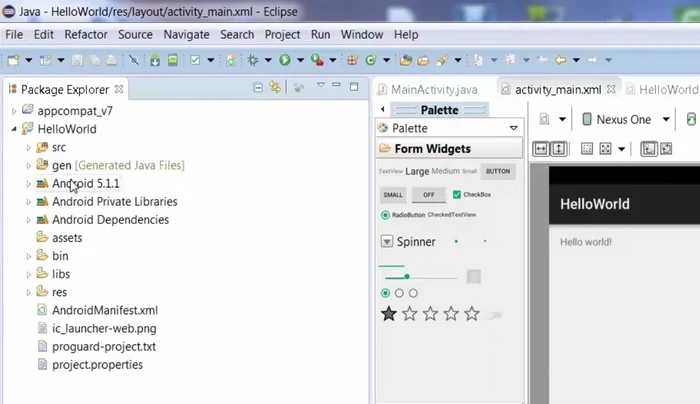Click the Run with external tools icon

317,60
